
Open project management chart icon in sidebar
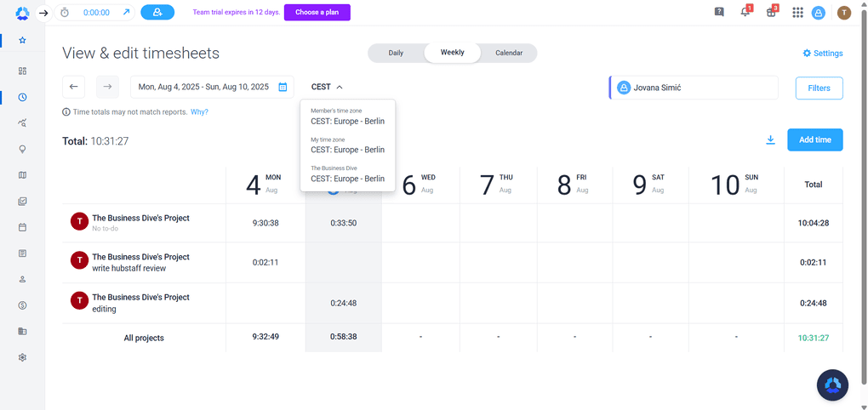(x=22, y=202)
